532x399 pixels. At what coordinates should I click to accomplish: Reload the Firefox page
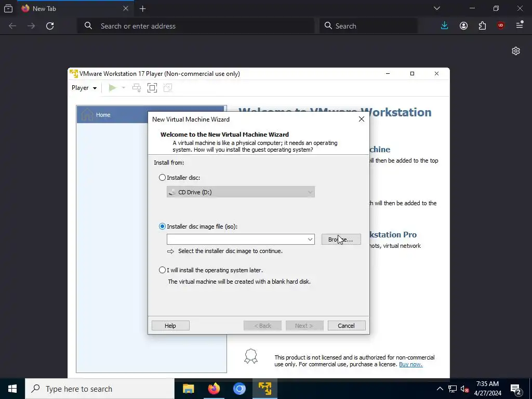pyautogui.click(x=50, y=26)
